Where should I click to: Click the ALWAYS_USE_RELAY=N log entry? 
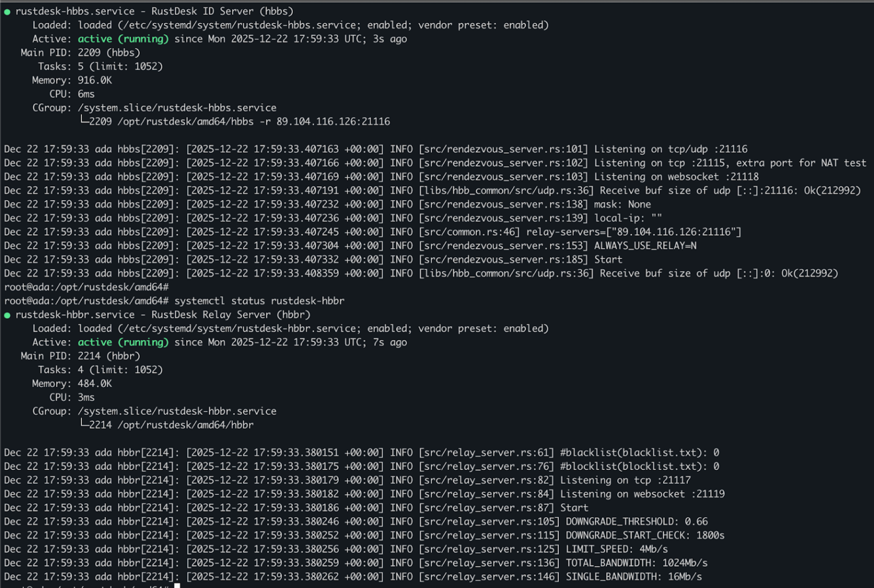tap(645, 246)
